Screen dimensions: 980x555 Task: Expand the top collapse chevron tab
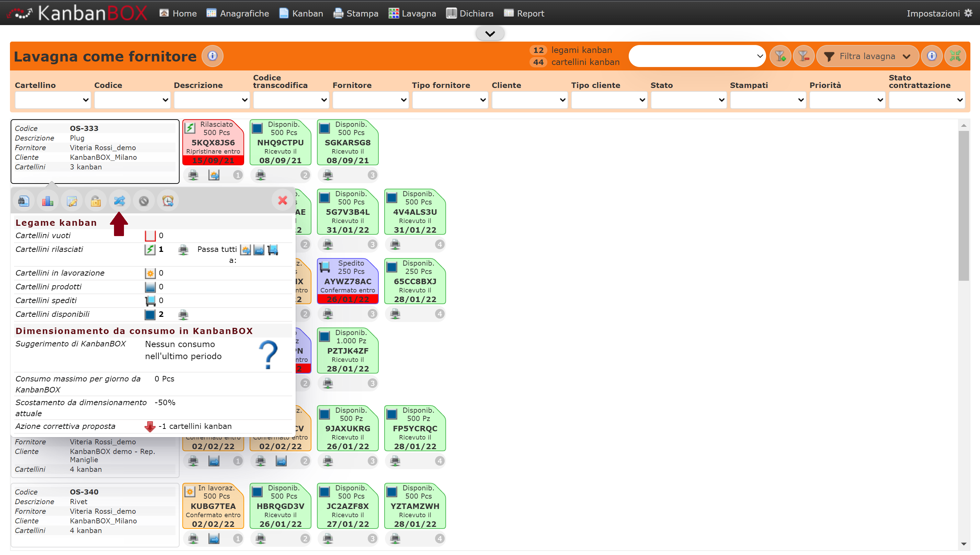[490, 34]
